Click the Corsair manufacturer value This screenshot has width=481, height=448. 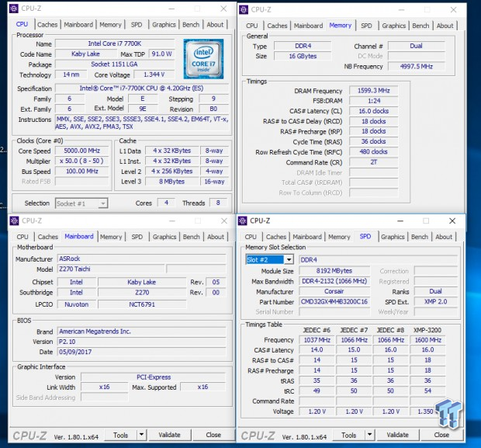pos(334,291)
